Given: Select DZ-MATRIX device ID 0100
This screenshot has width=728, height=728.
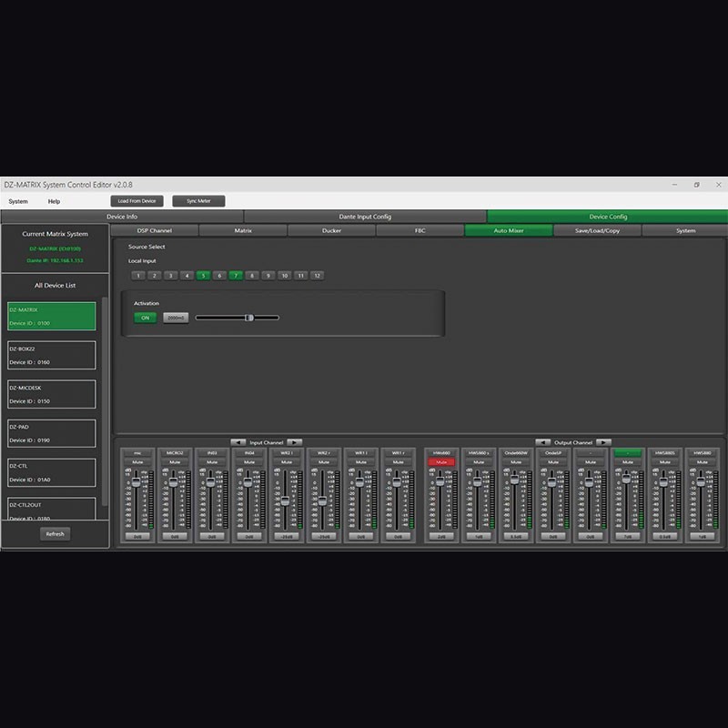Looking at the screenshot, I should (x=52, y=316).
